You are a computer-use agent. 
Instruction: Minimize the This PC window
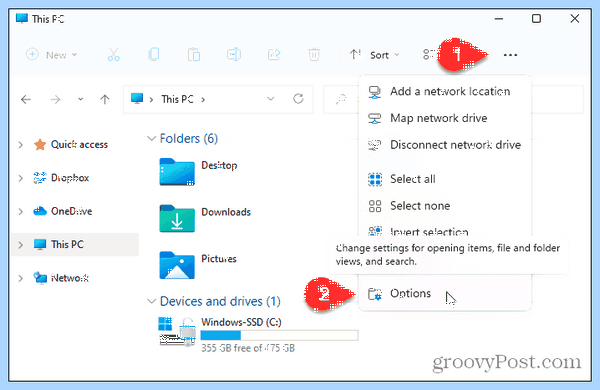click(x=499, y=18)
